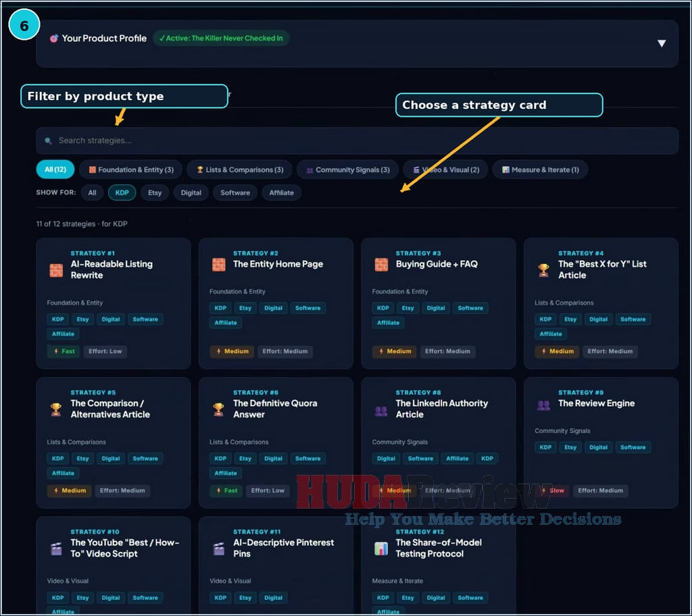This screenshot has height=616, width=692.
Task: Click the target icon beside Your Product Profile
Action: (54, 38)
